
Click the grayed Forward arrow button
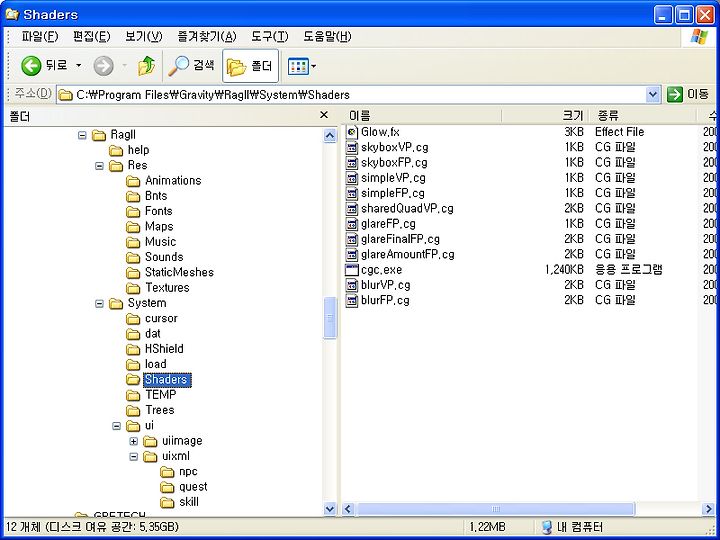[103, 66]
